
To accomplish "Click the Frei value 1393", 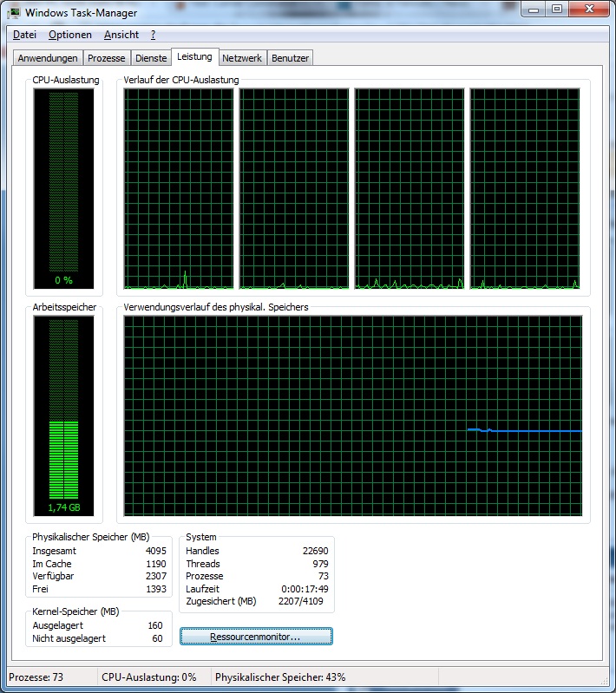I will coord(155,589).
